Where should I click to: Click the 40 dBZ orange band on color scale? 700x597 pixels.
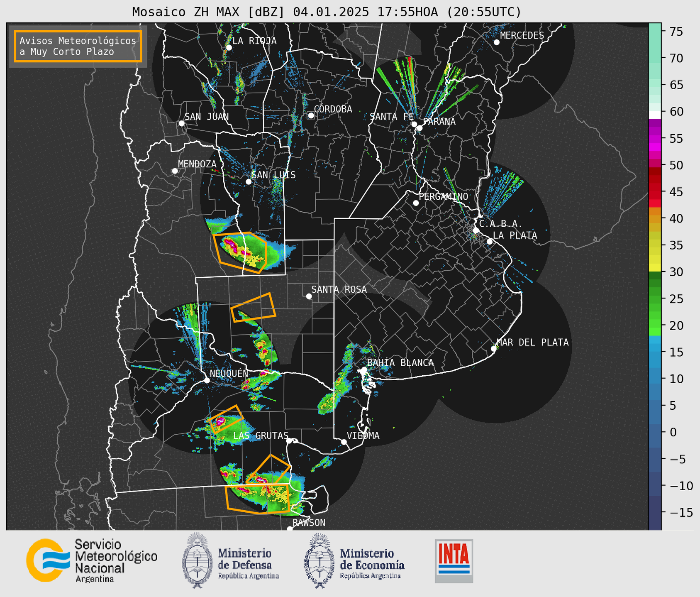(x=654, y=219)
